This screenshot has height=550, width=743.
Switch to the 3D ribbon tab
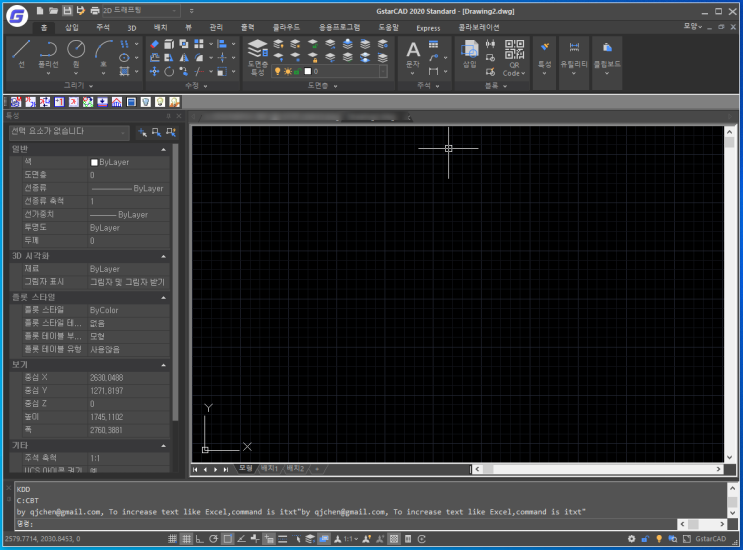(x=132, y=28)
